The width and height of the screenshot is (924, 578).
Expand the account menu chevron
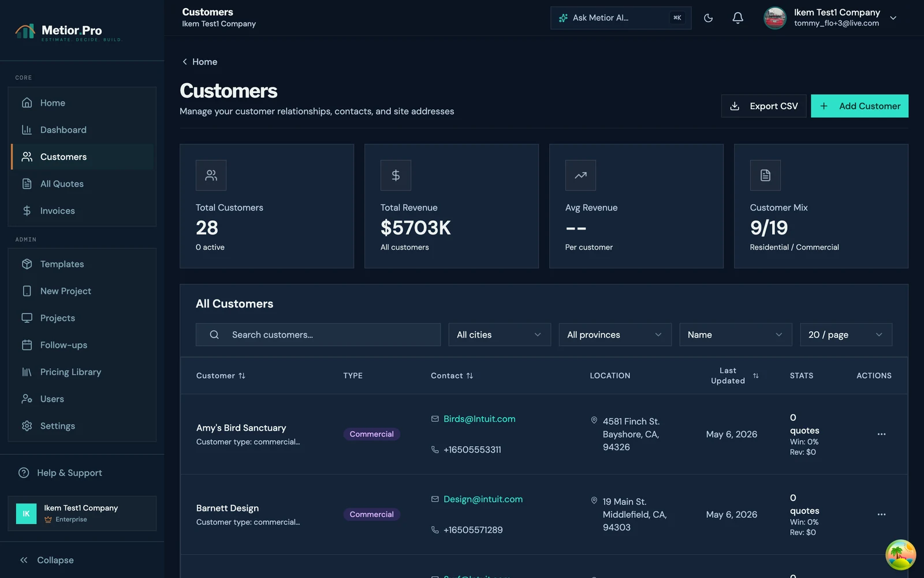893,18
